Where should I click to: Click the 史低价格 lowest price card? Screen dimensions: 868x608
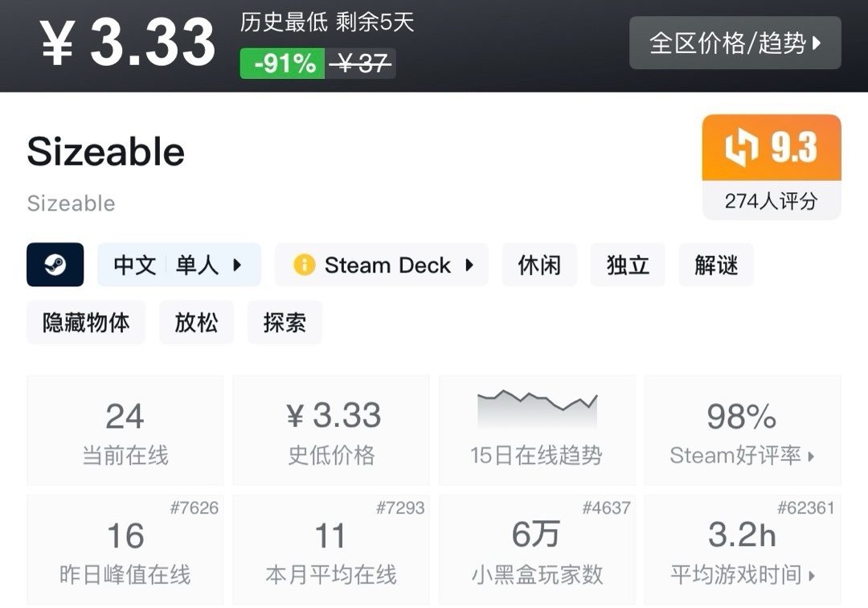point(331,431)
